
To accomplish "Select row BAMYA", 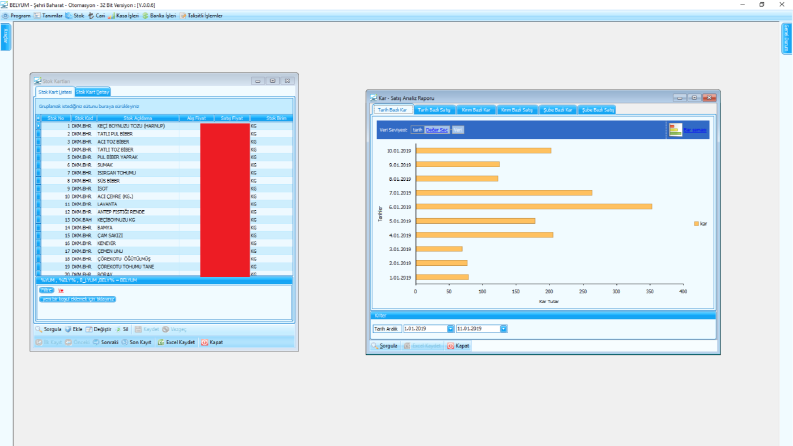I will 164,228.
